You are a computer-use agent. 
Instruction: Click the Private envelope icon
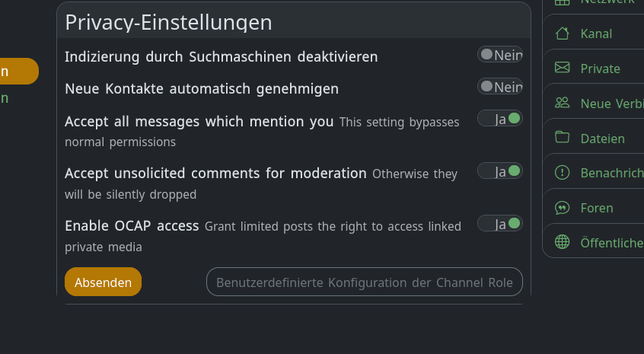click(563, 69)
